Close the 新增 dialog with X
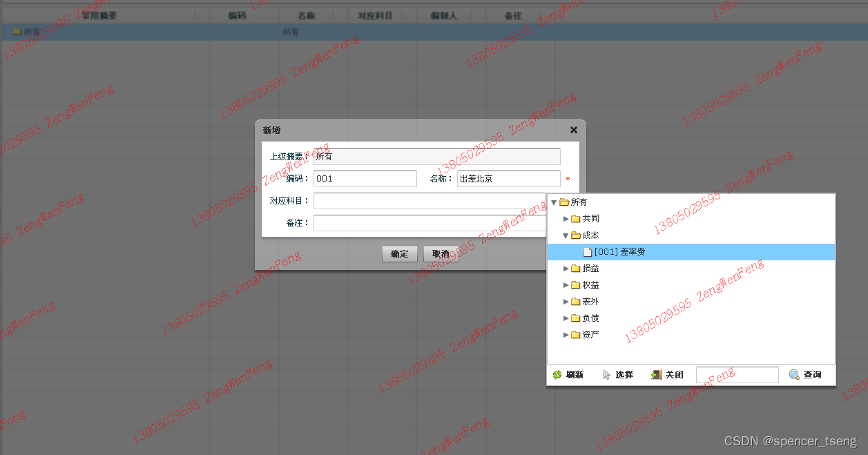The image size is (868, 455). coord(573,130)
